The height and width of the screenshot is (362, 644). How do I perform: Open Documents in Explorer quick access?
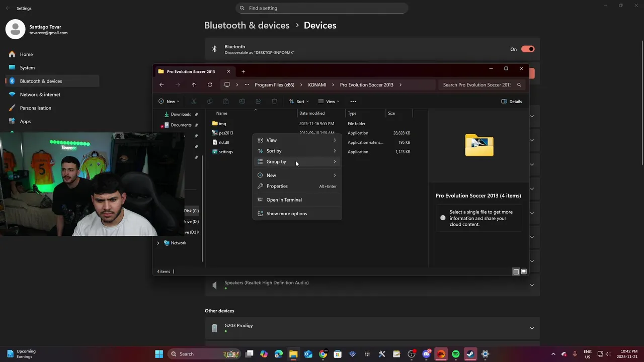coord(181,125)
